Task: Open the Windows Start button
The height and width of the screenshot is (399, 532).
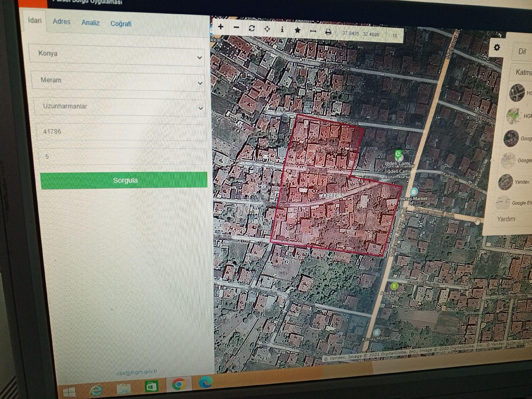Action: tap(69, 393)
